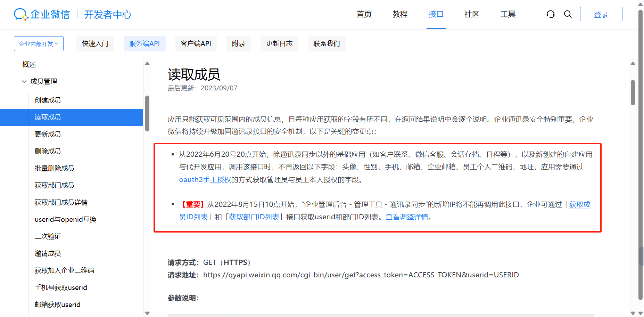Switch to the 更新日志 tab
Screen dimensions: 644x317
click(x=279, y=44)
